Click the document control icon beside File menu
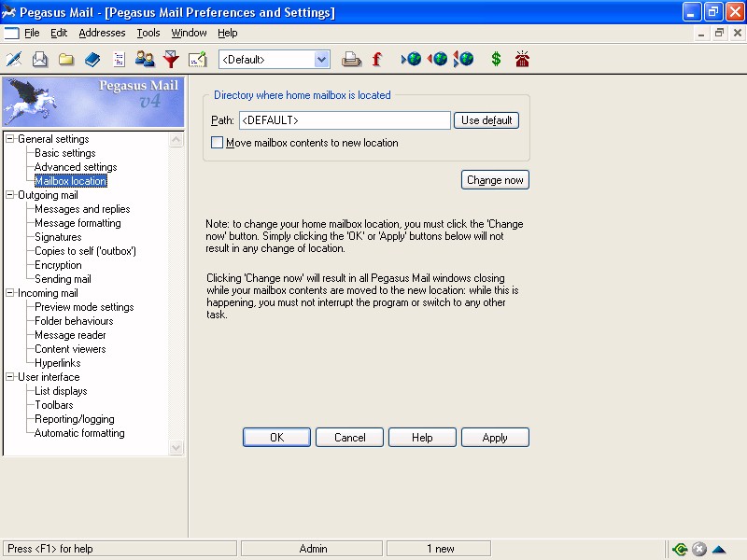This screenshot has height=560, width=747. tap(11, 33)
